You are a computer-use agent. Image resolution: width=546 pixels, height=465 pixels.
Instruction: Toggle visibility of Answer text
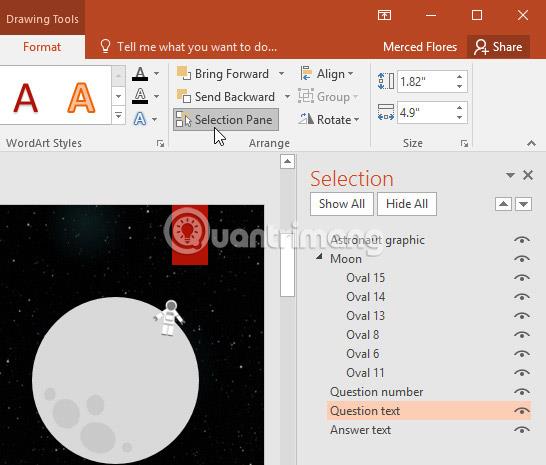[x=522, y=430]
